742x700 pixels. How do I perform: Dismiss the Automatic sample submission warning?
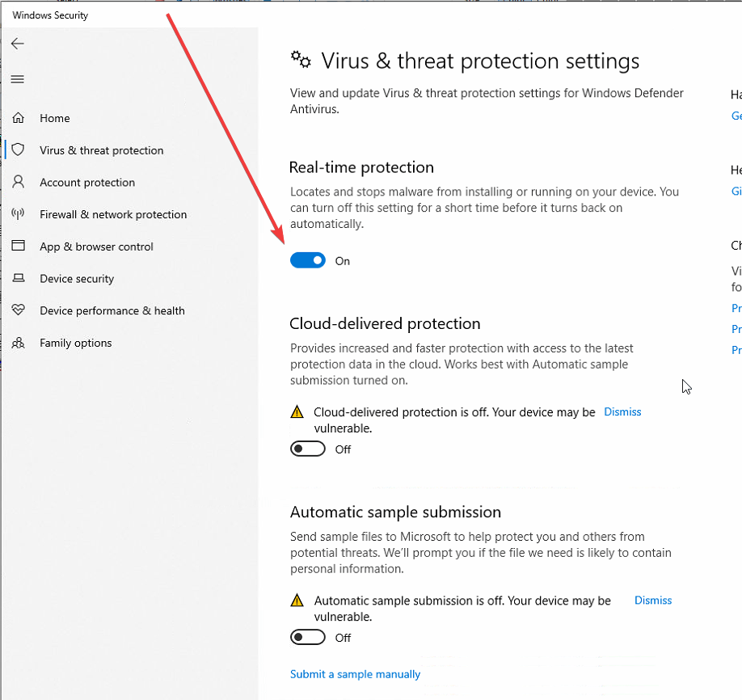(652, 600)
